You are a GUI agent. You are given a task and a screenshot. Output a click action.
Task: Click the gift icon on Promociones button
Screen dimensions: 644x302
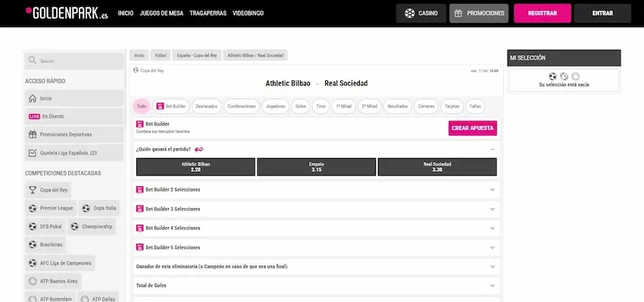pyautogui.click(x=458, y=13)
